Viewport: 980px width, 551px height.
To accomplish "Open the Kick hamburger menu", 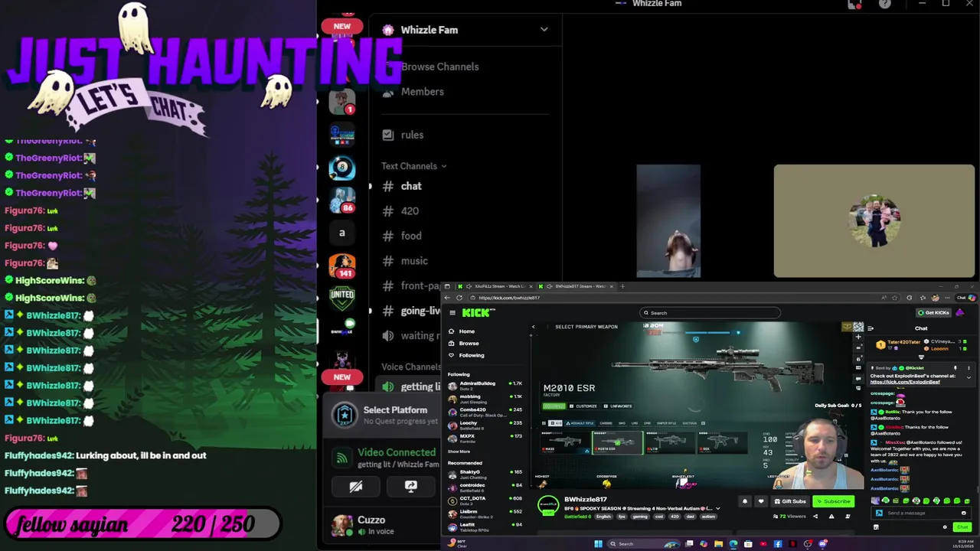I will (x=452, y=312).
